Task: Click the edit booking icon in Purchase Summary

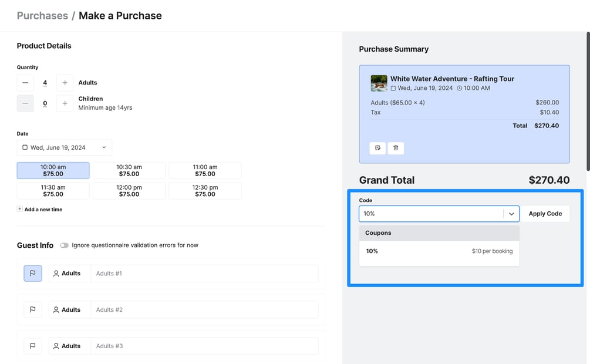Action: pos(377,148)
